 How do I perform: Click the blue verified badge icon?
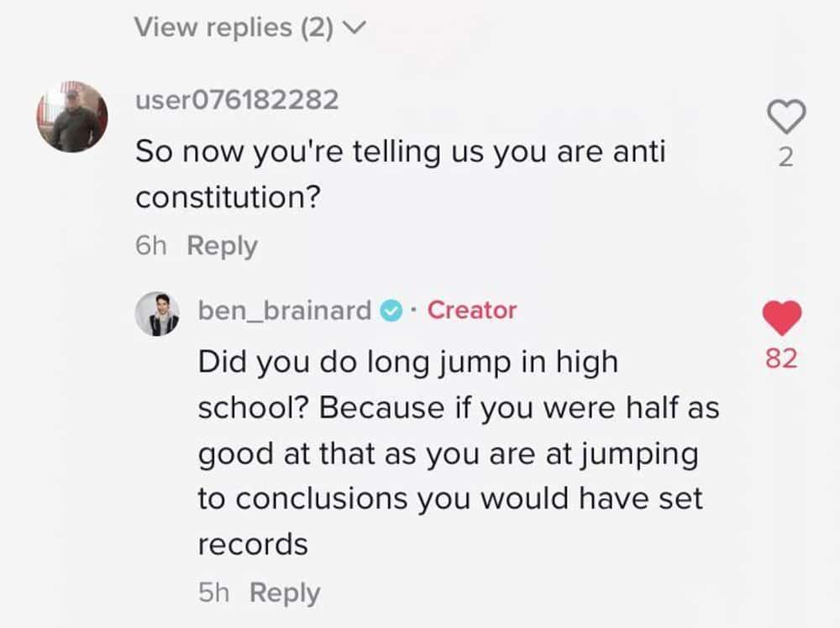tap(391, 311)
